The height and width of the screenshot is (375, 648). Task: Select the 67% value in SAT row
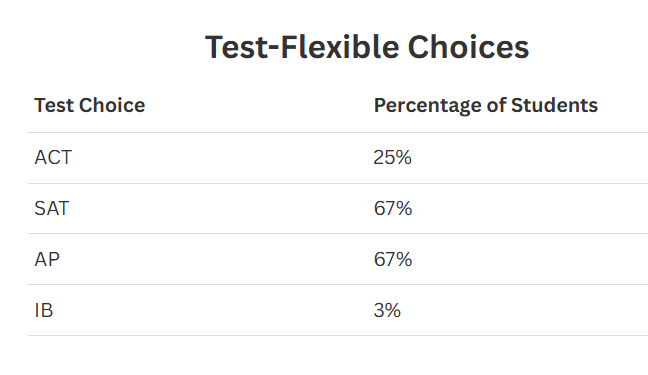tap(393, 208)
